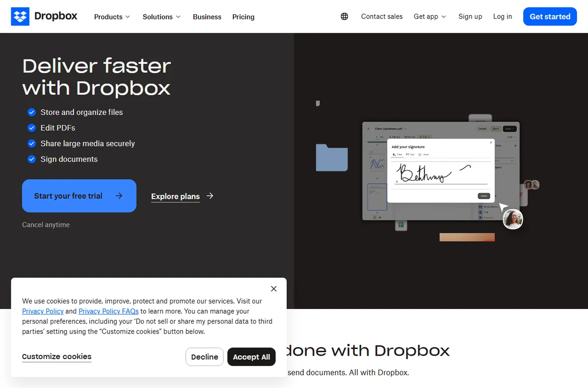Decline cookies
The width and height of the screenshot is (588, 388).
(x=205, y=357)
